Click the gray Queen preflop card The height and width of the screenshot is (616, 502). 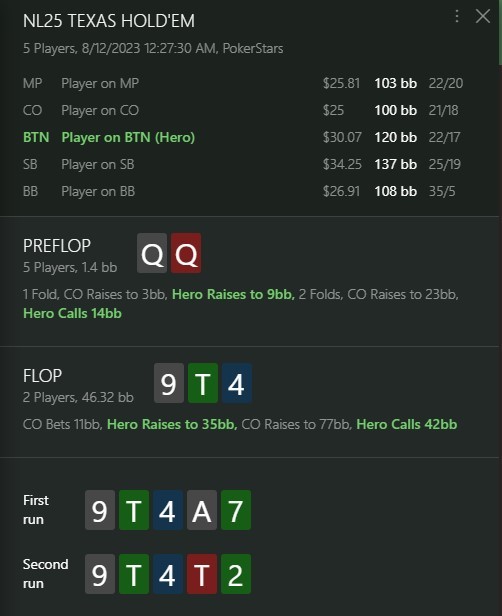point(152,253)
